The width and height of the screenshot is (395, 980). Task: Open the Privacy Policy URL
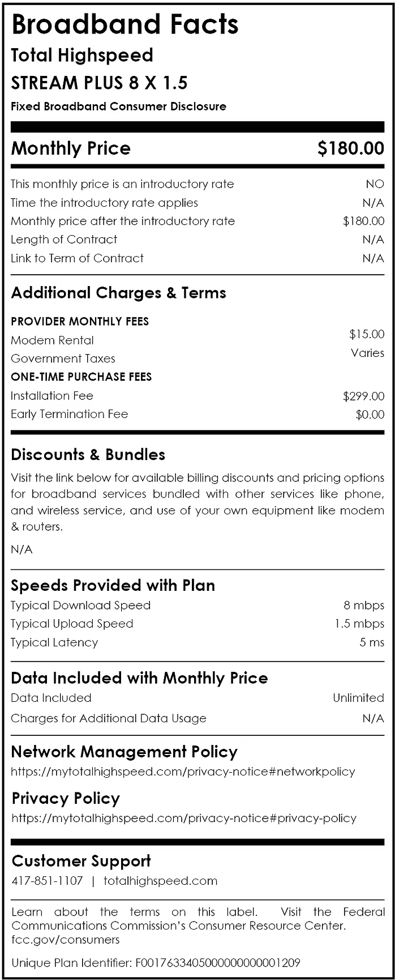184,818
